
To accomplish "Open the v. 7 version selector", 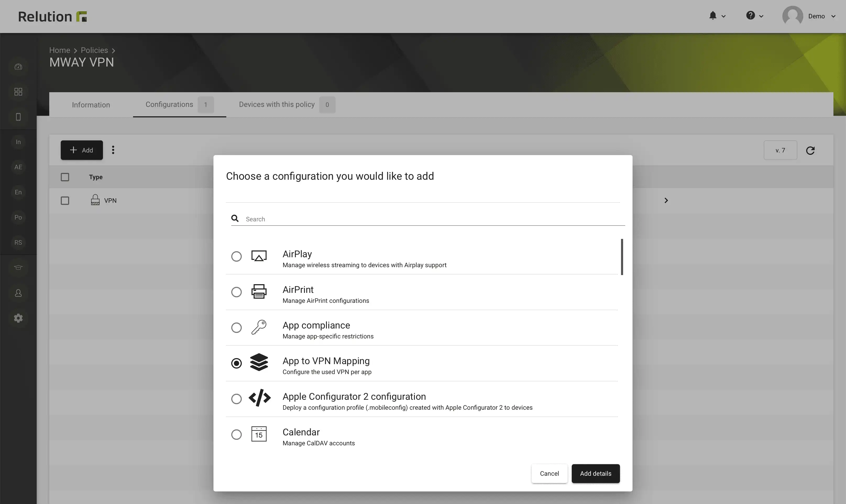I will pyautogui.click(x=780, y=150).
